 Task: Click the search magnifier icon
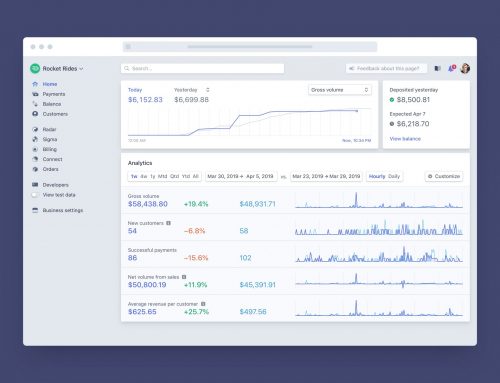[127, 68]
